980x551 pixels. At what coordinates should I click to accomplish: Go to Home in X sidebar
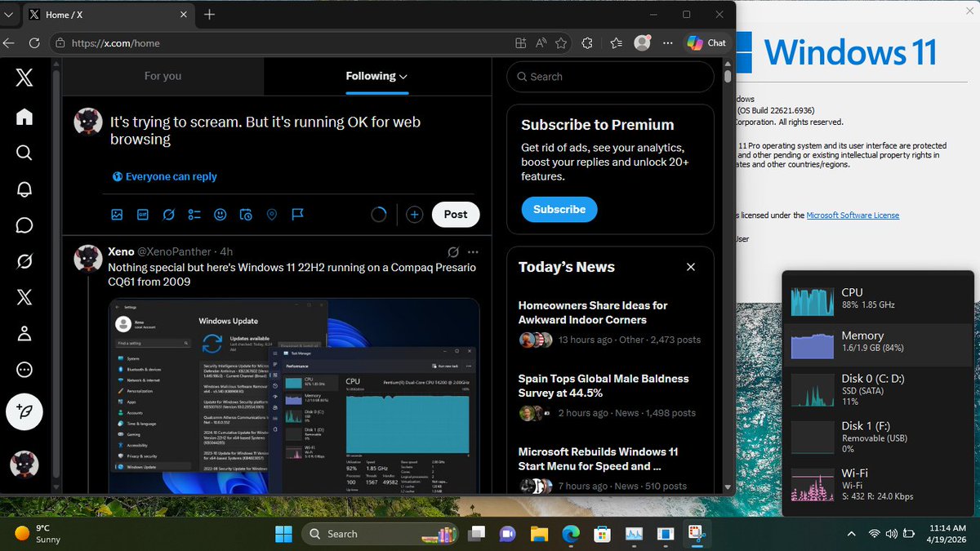click(24, 117)
